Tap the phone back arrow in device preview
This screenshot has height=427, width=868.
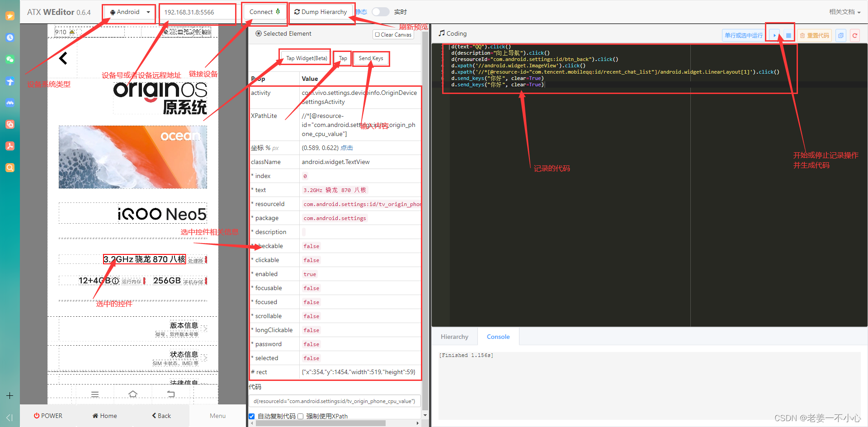63,58
